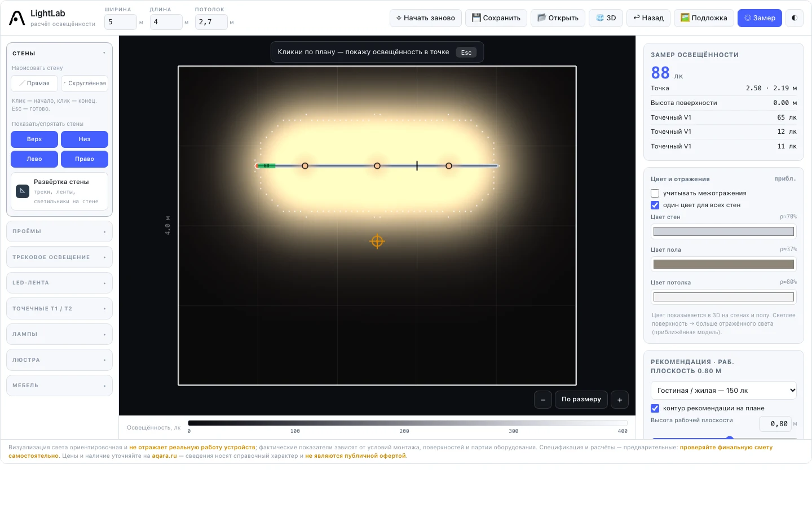Expand the Проёмы section

59,231
